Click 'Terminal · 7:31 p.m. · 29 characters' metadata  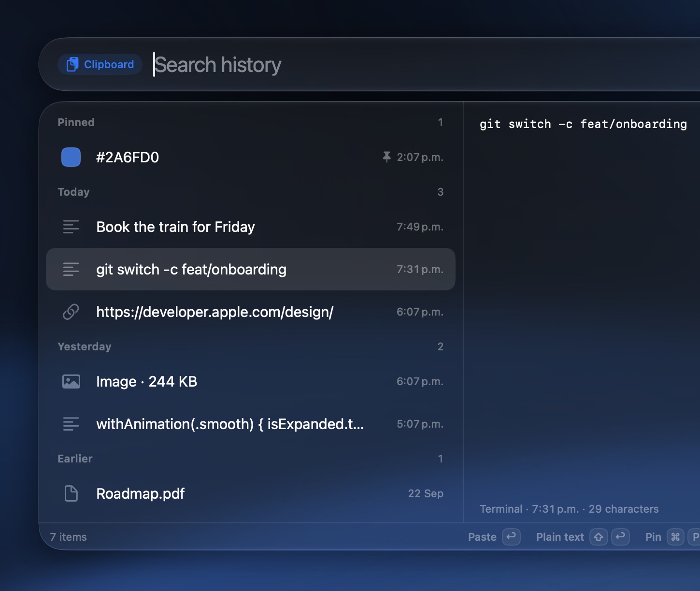pyautogui.click(x=569, y=509)
